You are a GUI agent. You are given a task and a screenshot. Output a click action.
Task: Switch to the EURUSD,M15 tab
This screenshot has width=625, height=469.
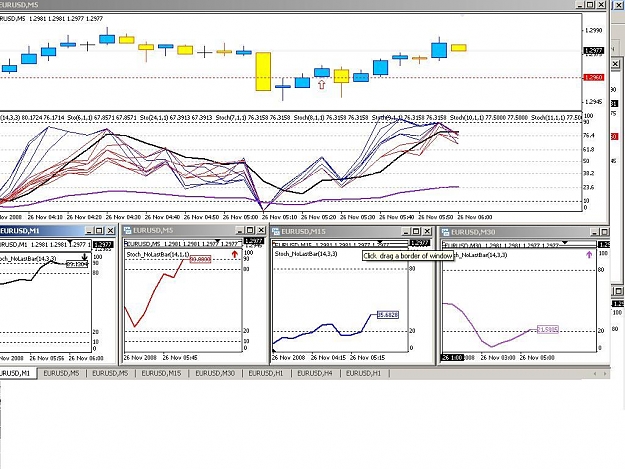click(x=161, y=373)
